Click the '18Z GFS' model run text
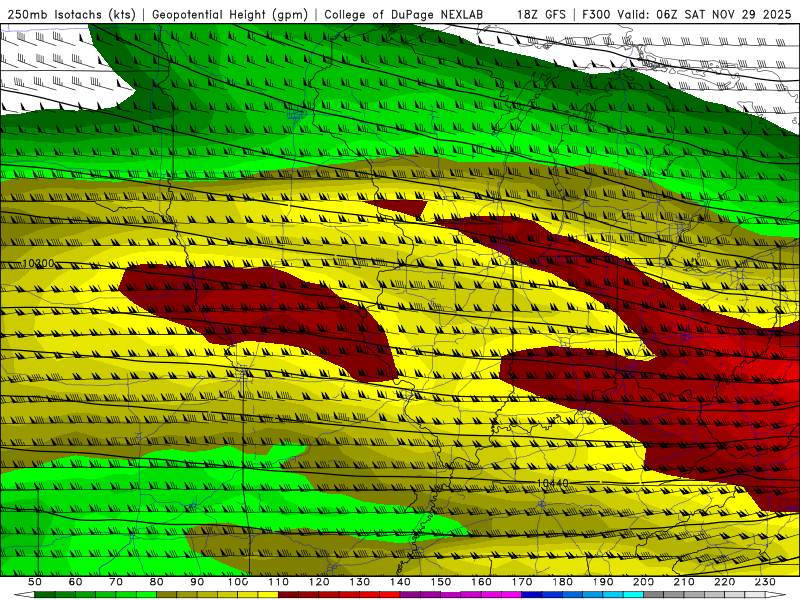 point(541,14)
